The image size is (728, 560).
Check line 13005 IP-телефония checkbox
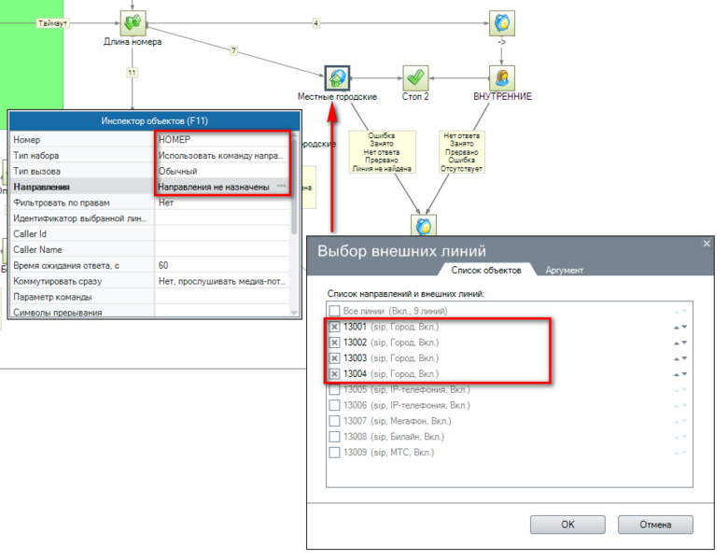click(334, 389)
